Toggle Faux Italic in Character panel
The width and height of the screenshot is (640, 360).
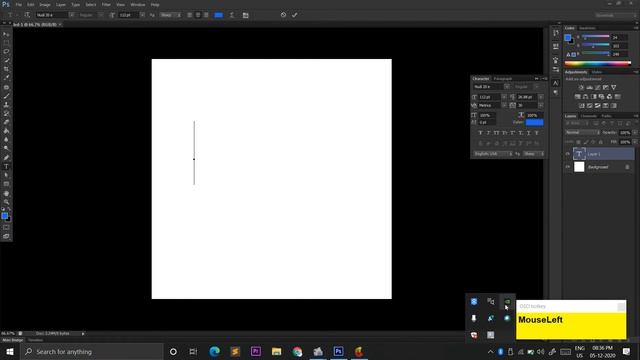pos(488,133)
